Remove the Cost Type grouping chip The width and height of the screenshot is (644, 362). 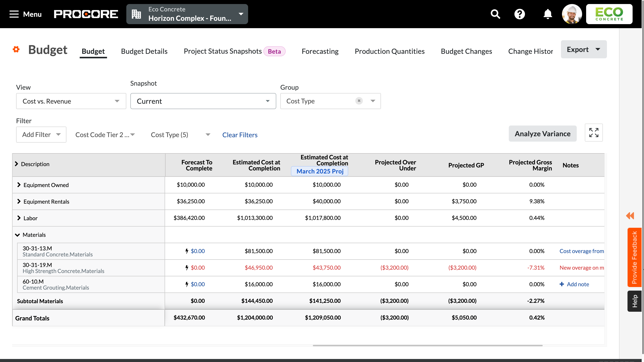pyautogui.click(x=359, y=101)
